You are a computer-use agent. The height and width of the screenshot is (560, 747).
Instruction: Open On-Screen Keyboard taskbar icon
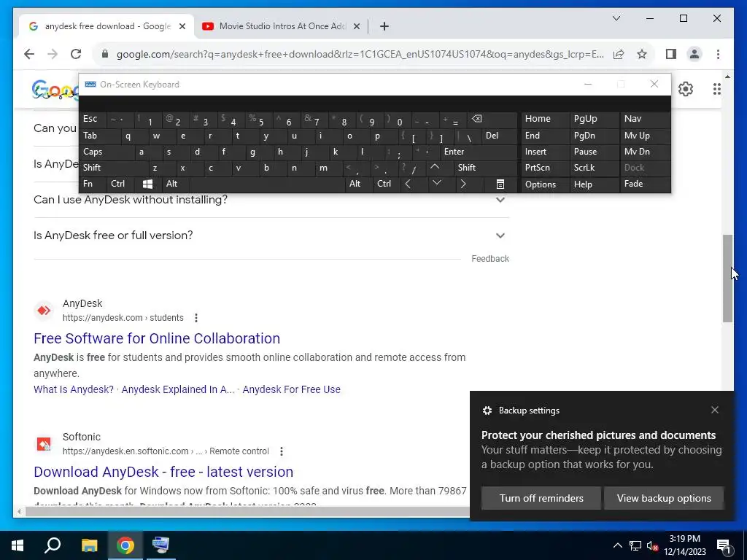click(x=161, y=545)
